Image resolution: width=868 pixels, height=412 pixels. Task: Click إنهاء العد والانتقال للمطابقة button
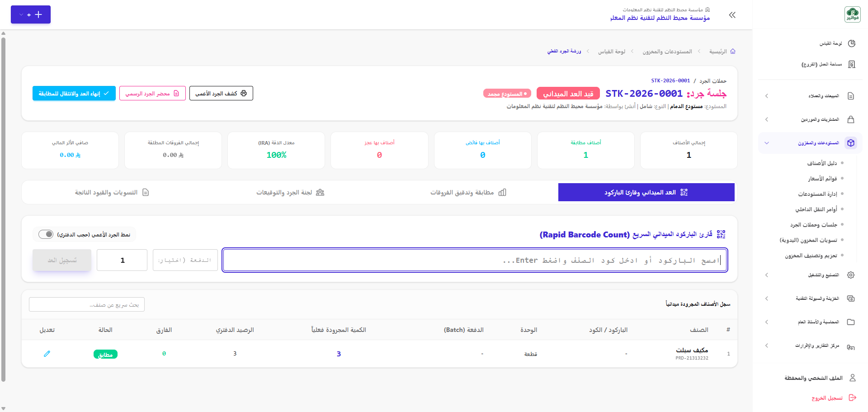click(x=74, y=93)
